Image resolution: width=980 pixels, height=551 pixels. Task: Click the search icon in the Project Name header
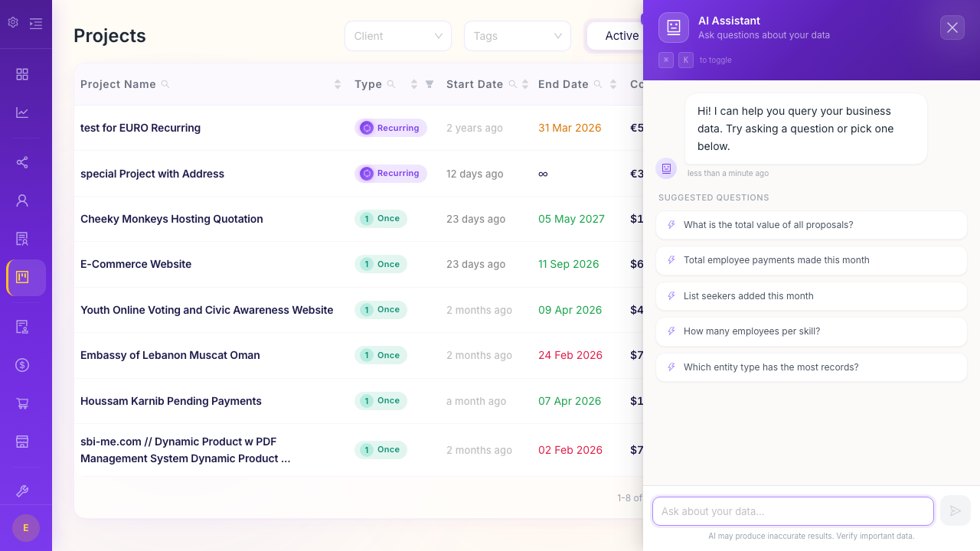pyautogui.click(x=165, y=84)
